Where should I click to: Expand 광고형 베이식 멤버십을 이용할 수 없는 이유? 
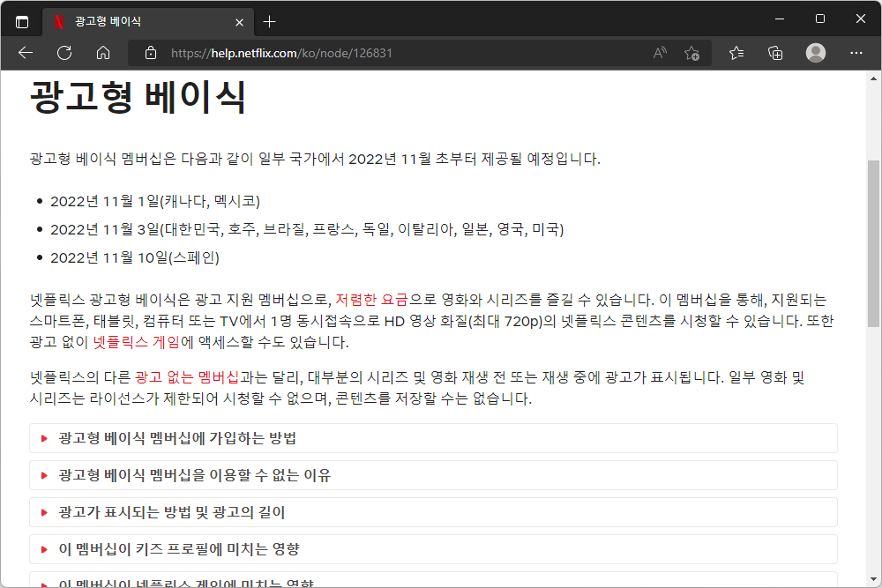coord(433,475)
